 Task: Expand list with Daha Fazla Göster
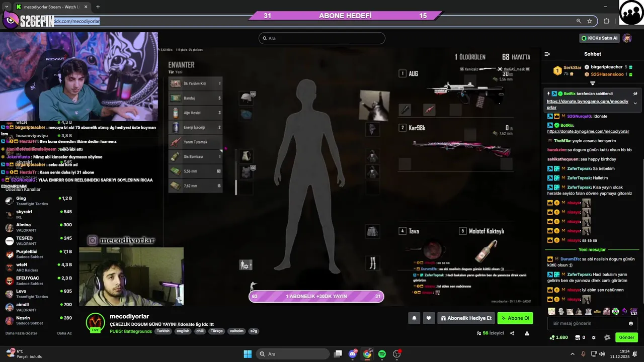click(x=21, y=333)
